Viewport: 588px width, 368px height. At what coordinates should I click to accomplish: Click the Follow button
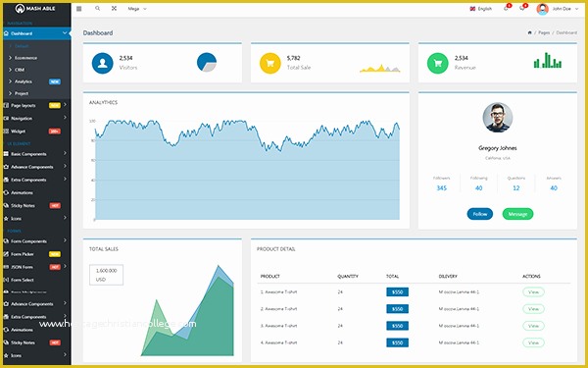[x=480, y=214]
